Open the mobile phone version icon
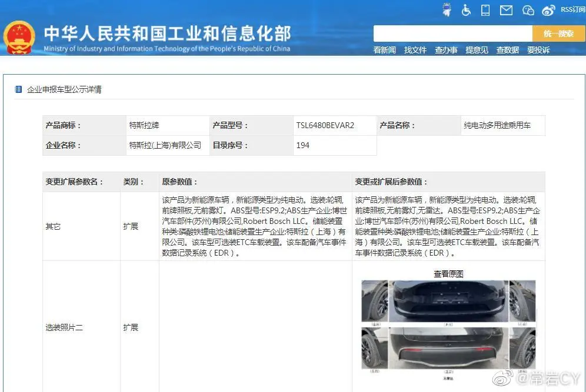 pyautogui.click(x=485, y=10)
